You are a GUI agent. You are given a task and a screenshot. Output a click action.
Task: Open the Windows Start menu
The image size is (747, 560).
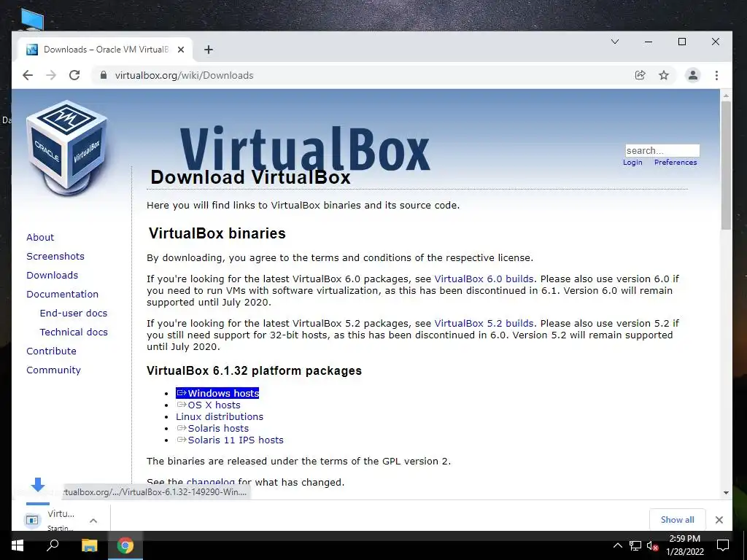[18, 545]
